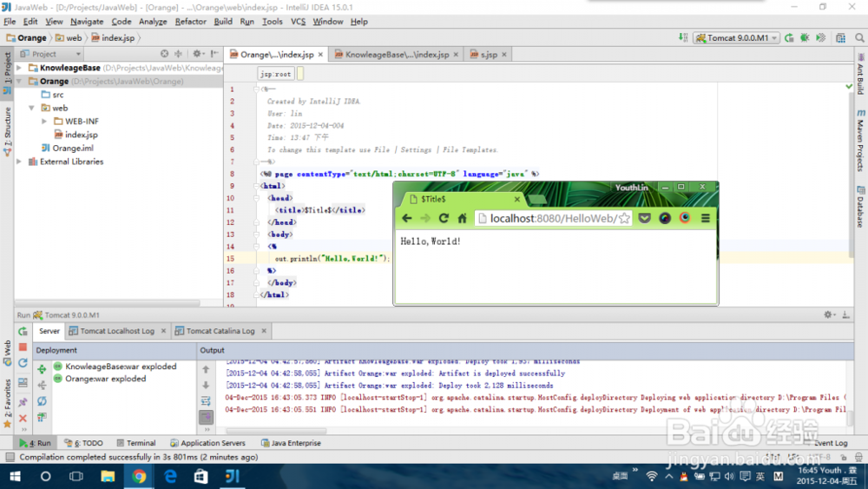The width and height of the screenshot is (868, 489).
Task: Select the Server tab in Run panel
Action: 49,331
